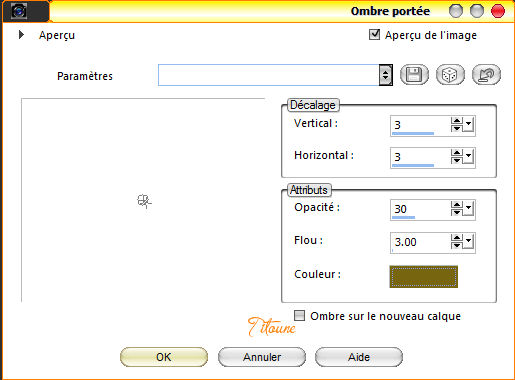Open the Vertical value slider dropdown
515x380 pixels.
(x=468, y=124)
